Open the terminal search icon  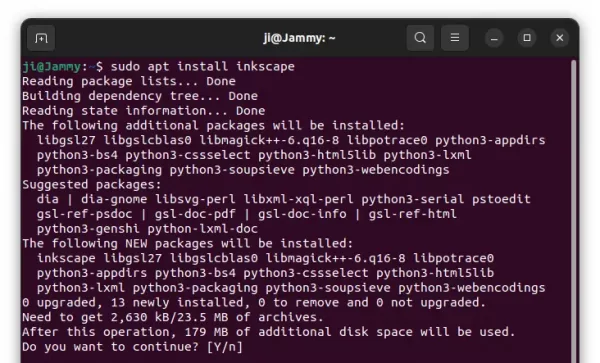pos(420,38)
